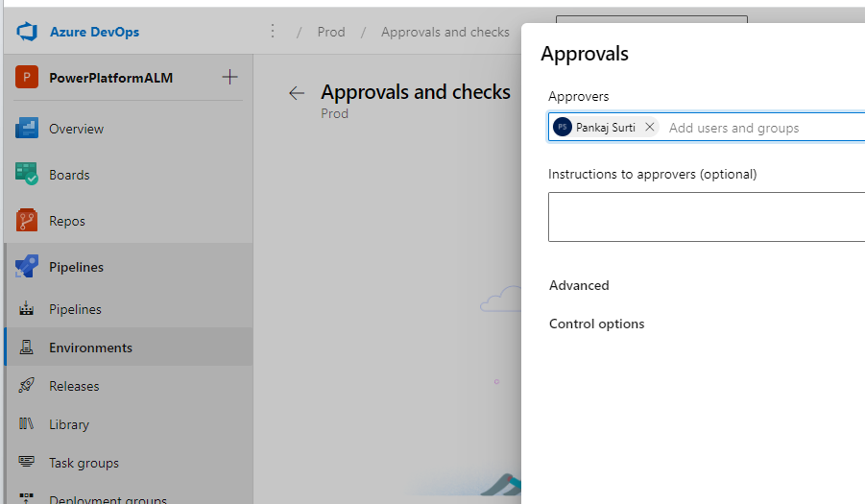865x504 pixels.
Task: Open the Releases icon in sidebar
Action: coord(27,386)
